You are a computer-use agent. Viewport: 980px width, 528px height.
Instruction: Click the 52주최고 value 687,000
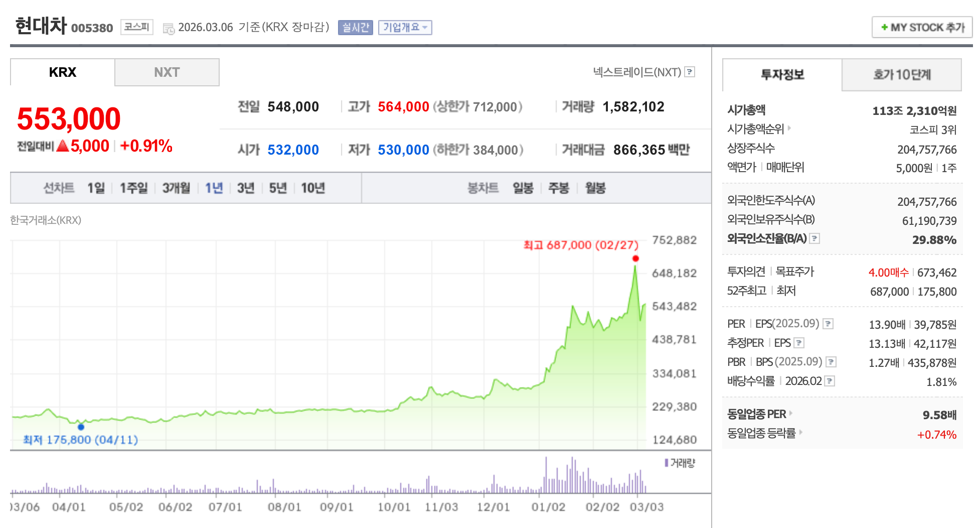889,292
